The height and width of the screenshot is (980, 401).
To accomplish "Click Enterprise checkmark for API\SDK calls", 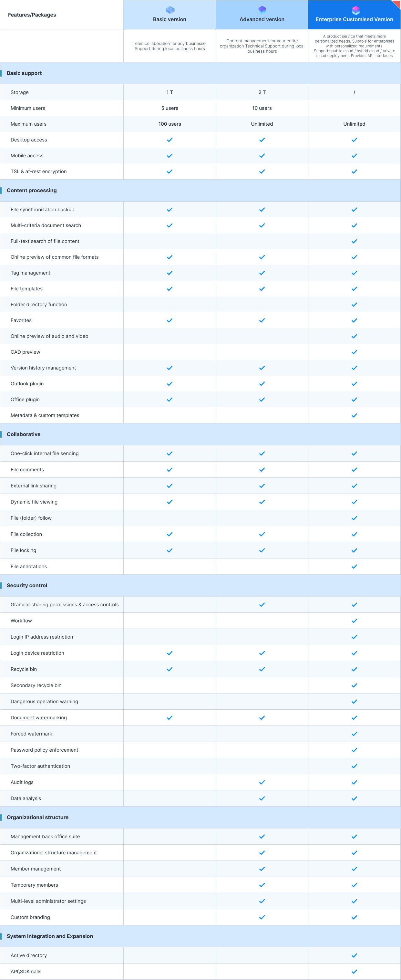I will tap(354, 971).
